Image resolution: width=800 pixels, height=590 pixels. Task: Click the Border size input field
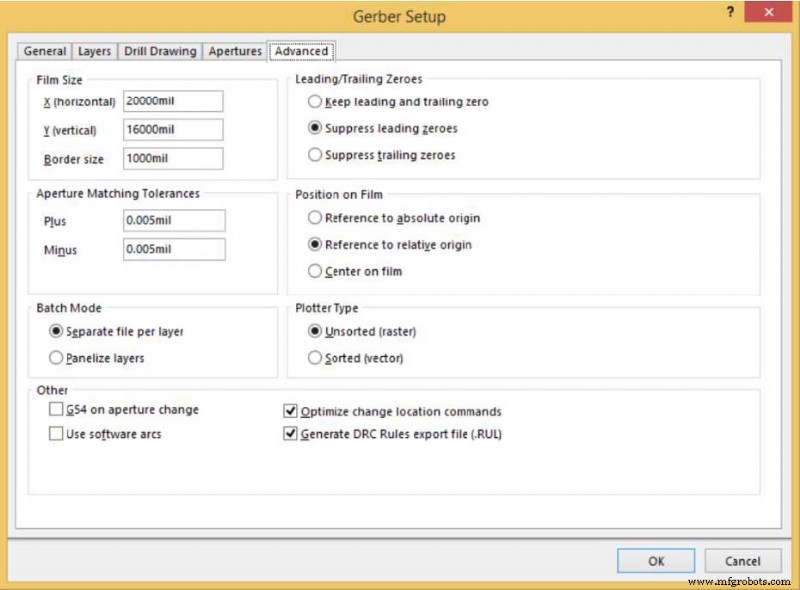click(x=172, y=158)
